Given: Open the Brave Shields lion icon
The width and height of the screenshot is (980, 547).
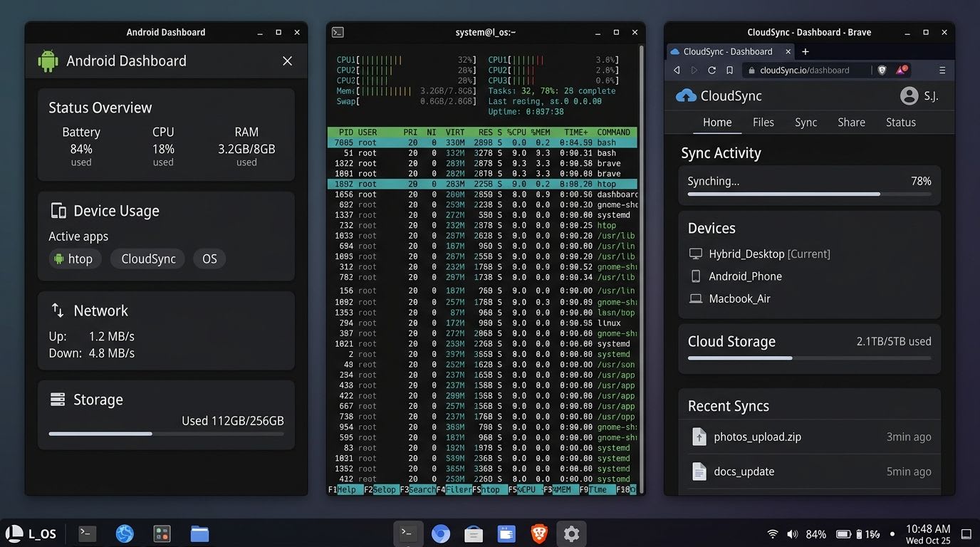Looking at the screenshot, I should (882, 70).
